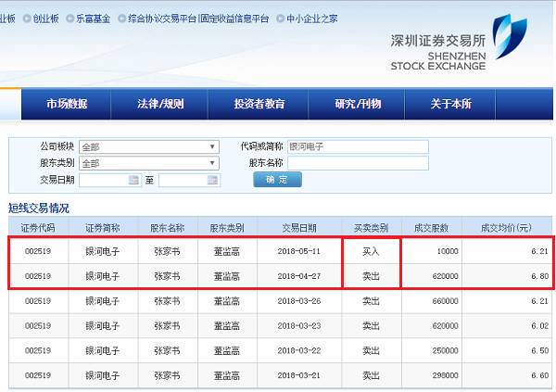Click the 成交均价(元) column header
Viewport: 556px width, 392px height.
click(506, 228)
